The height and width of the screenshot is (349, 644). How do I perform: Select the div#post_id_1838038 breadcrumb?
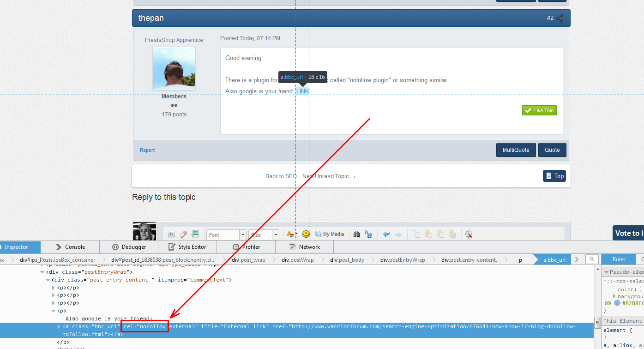point(163,260)
